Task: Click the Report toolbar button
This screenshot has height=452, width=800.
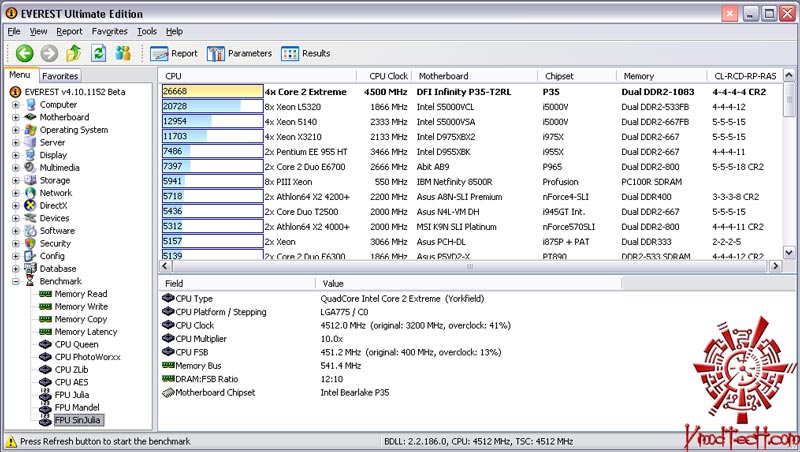Action: 174,53
